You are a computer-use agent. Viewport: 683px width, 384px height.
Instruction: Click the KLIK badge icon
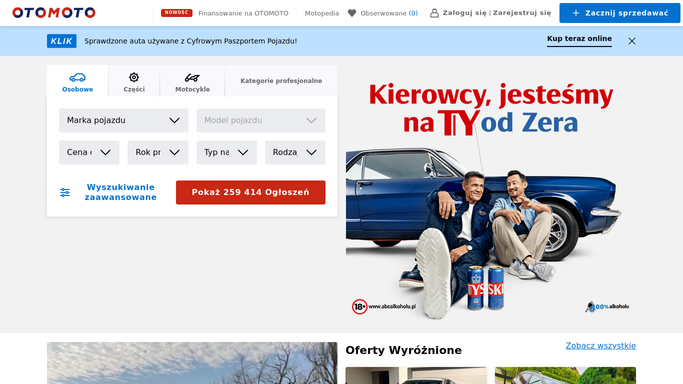62,41
